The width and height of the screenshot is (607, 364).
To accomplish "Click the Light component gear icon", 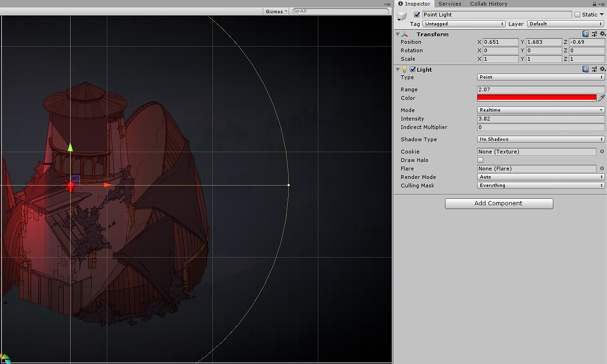I will (x=603, y=69).
